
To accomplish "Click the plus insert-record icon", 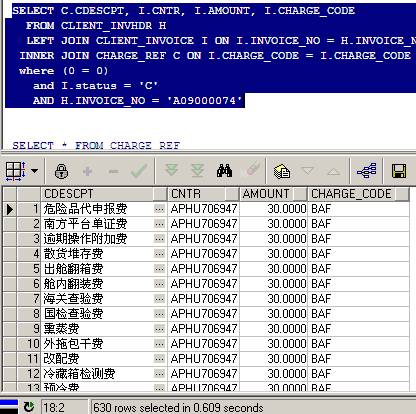I will [87, 172].
